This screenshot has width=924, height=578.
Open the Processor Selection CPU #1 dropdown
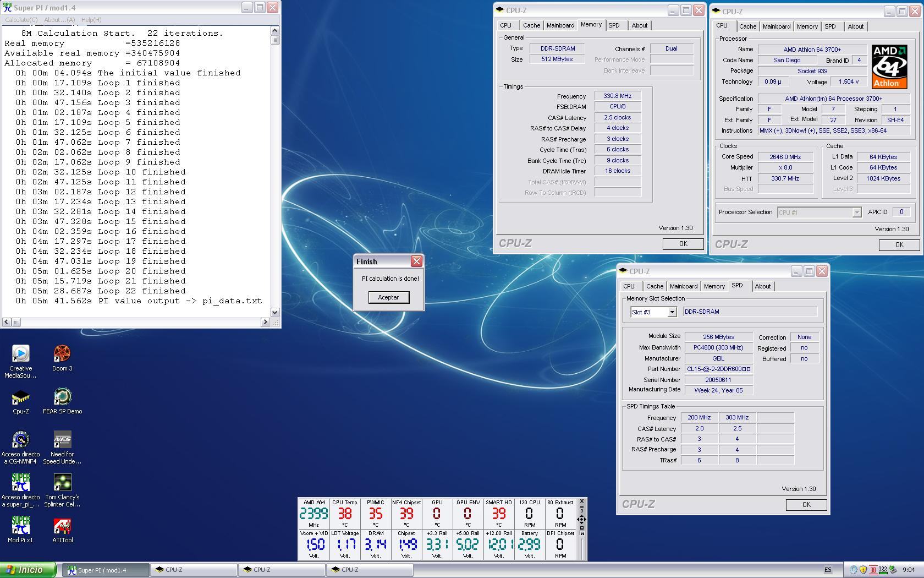click(856, 212)
